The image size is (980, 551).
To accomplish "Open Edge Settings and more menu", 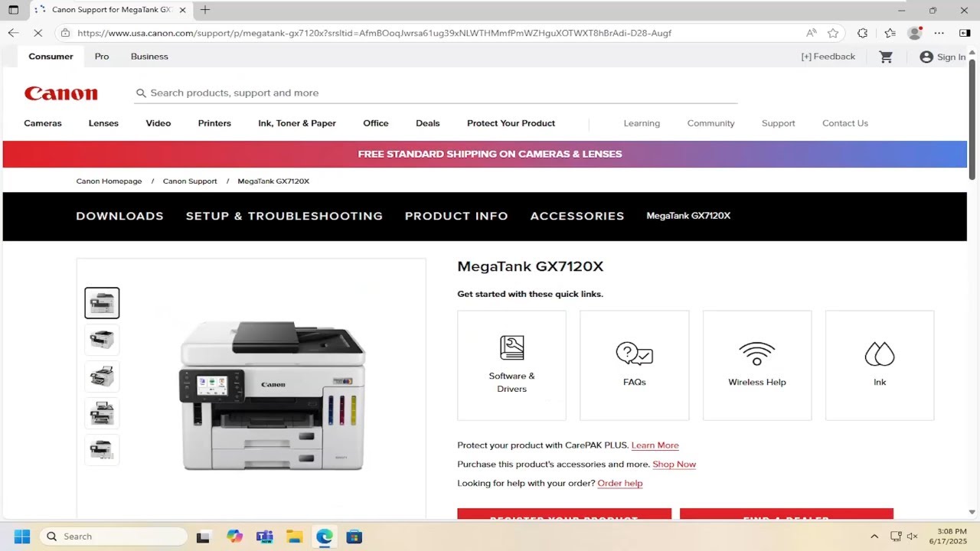I will coord(939,33).
